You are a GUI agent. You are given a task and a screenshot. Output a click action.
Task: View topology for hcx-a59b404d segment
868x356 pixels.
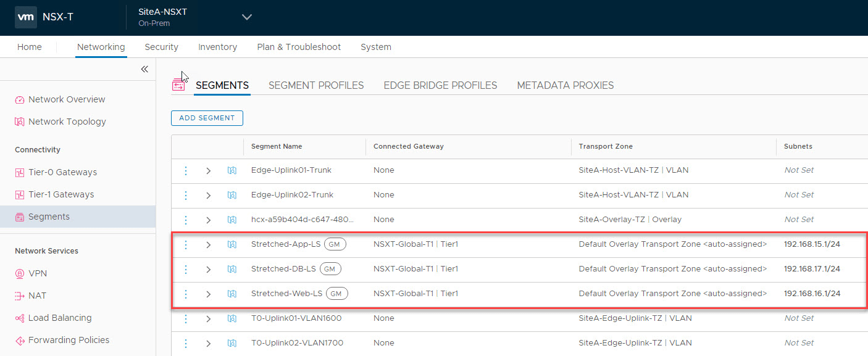pos(232,220)
